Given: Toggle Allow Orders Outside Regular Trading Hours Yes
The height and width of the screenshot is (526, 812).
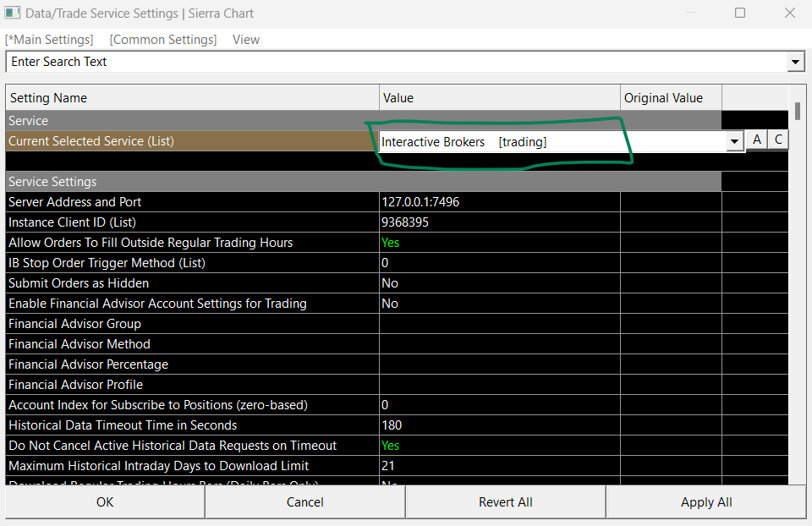Looking at the screenshot, I should pos(500,243).
